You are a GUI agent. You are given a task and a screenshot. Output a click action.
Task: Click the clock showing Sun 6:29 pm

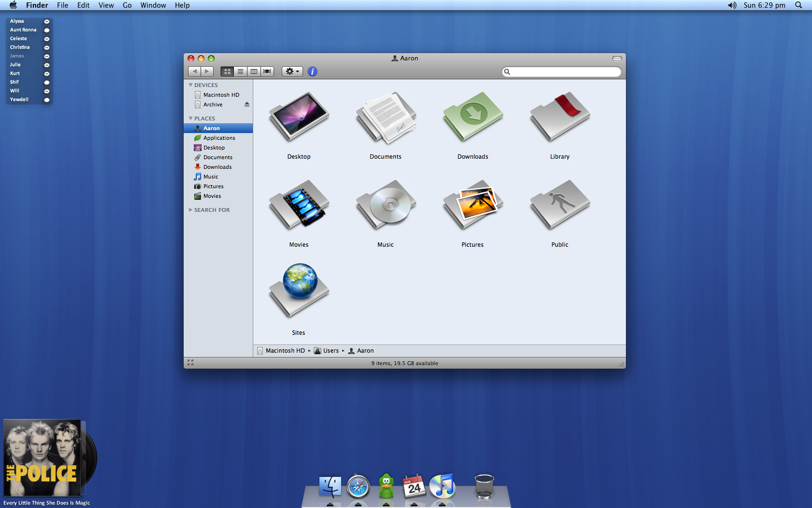point(764,5)
